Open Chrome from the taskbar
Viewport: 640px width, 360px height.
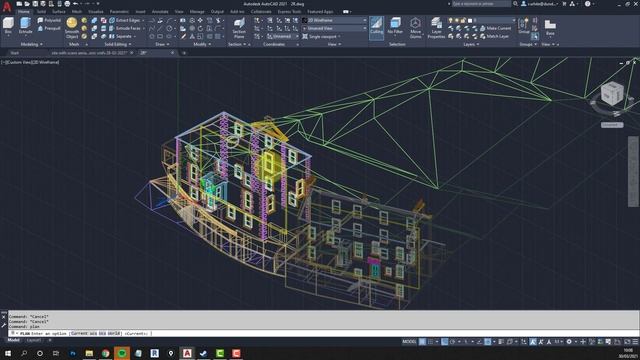coord(105,353)
